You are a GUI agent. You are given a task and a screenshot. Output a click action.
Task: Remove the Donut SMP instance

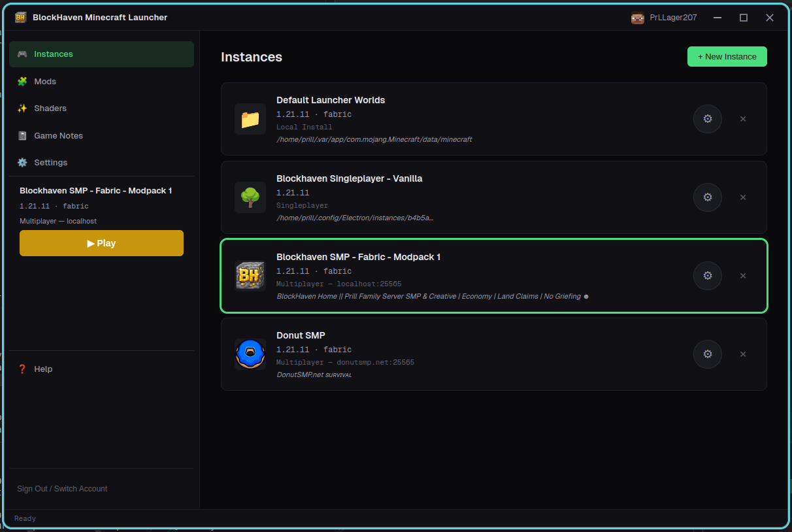pyautogui.click(x=743, y=354)
